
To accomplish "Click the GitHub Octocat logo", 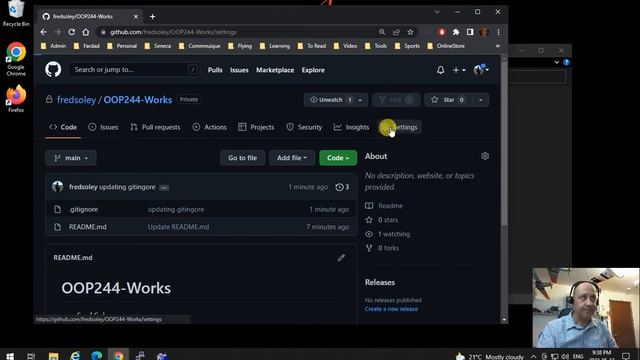I will (53, 69).
